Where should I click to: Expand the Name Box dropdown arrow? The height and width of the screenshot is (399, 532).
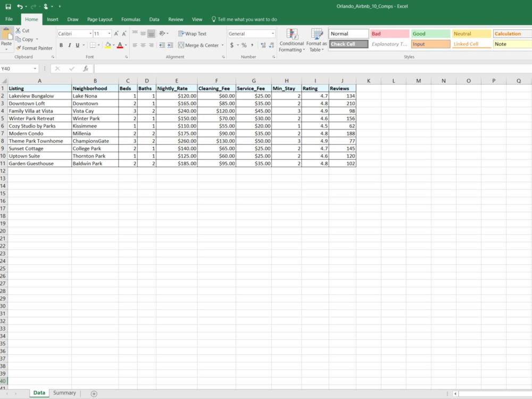coord(35,69)
